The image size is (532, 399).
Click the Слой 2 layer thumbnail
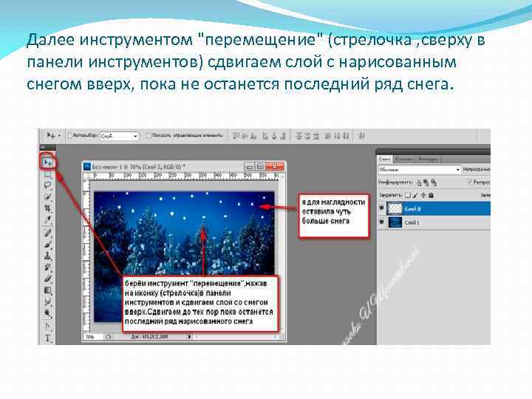pos(395,208)
